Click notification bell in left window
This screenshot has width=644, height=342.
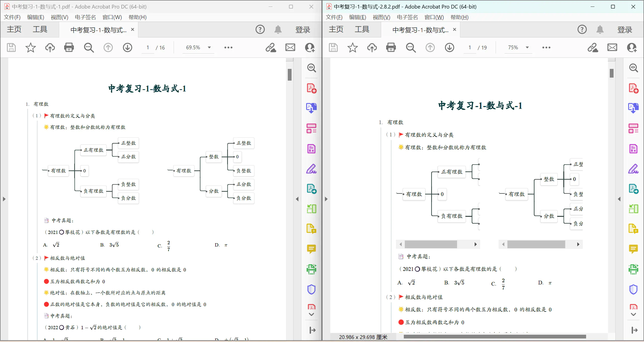click(x=278, y=30)
